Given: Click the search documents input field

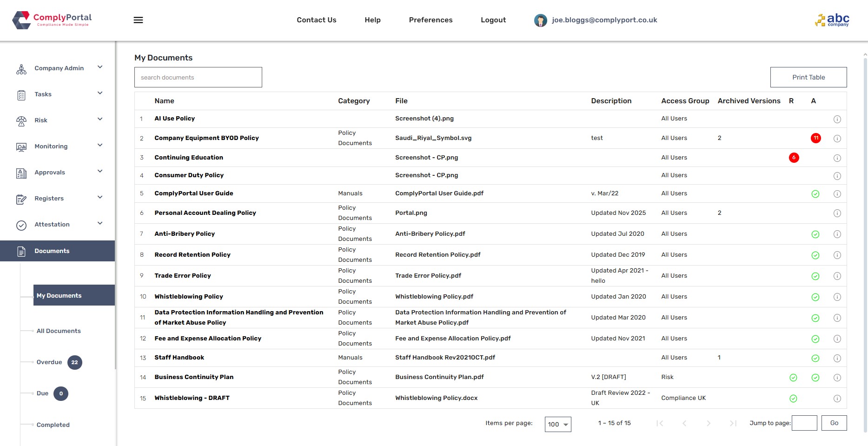Looking at the screenshot, I should point(198,77).
